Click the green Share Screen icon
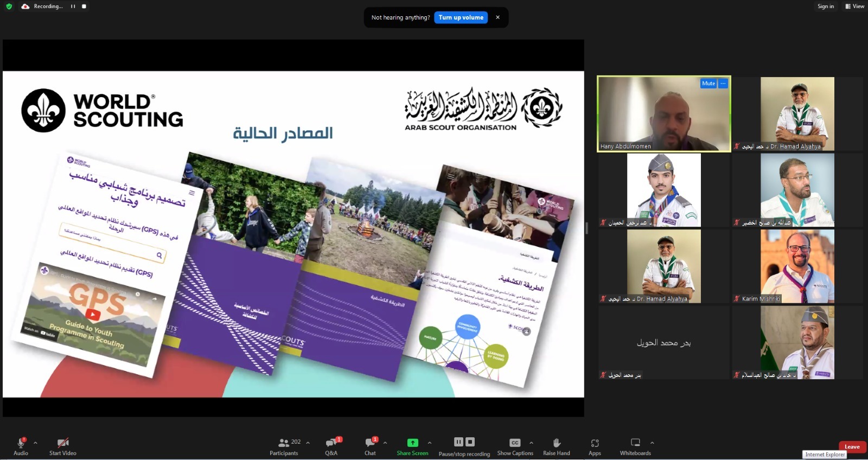The height and width of the screenshot is (460, 868). 412,443
